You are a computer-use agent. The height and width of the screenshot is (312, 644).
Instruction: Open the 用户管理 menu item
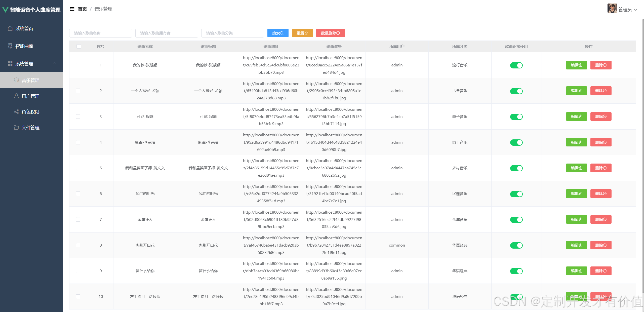pos(30,96)
